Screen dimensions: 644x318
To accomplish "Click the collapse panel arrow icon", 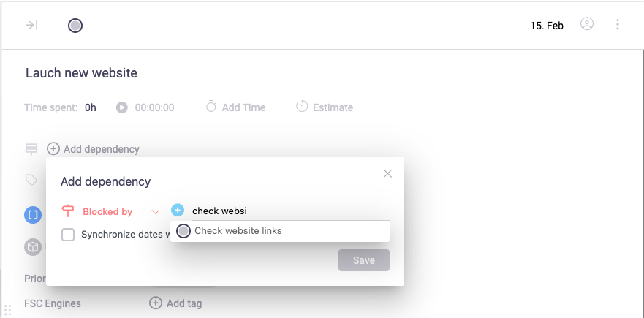I will pyautogui.click(x=31, y=25).
